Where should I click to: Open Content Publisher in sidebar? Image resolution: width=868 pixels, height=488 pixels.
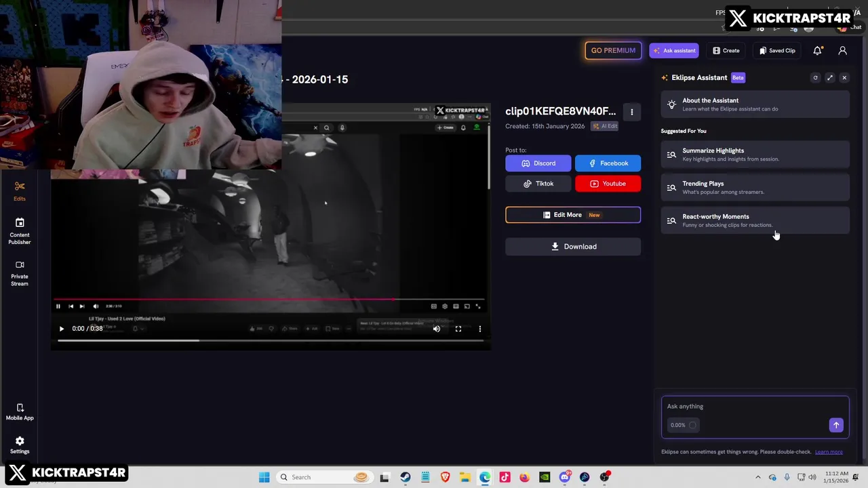click(20, 231)
